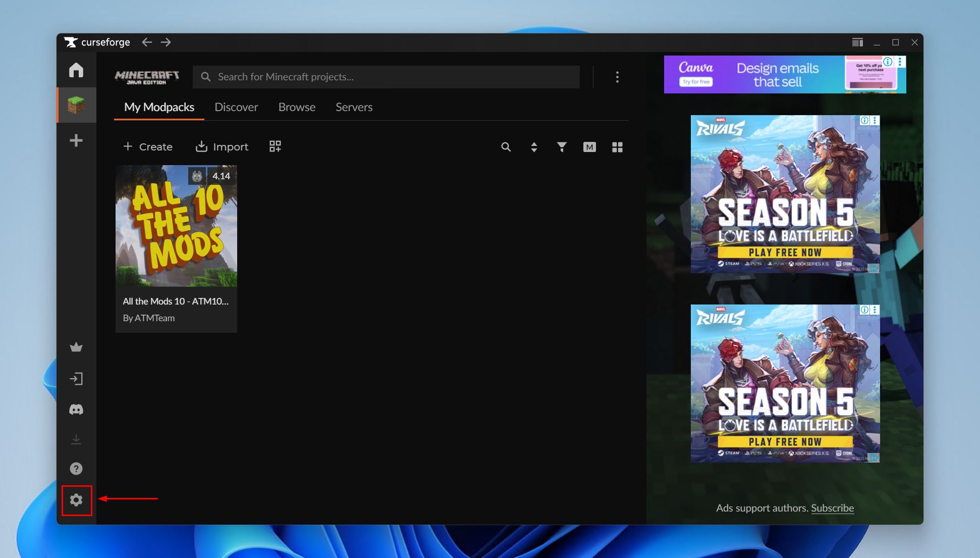This screenshot has height=558, width=980.
Task: Open the CurseForge Home page
Action: (76, 70)
